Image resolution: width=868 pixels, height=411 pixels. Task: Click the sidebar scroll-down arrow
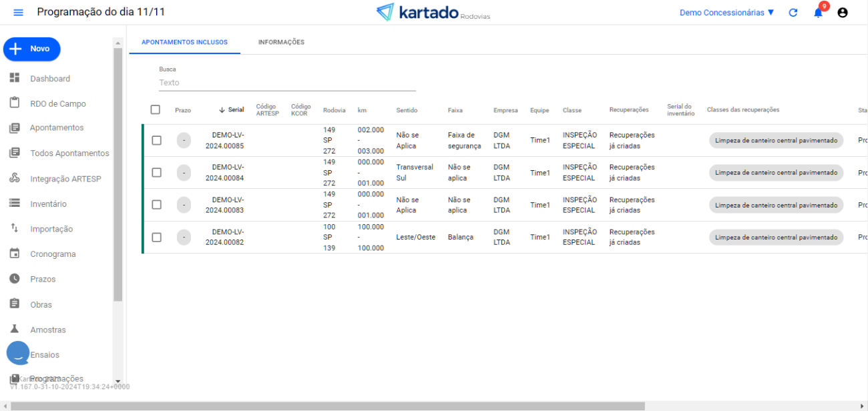point(118,380)
